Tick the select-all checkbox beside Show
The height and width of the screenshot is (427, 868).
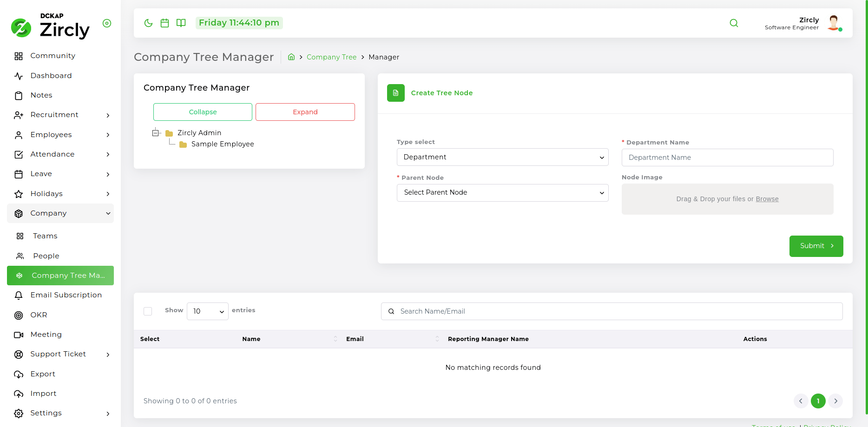click(148, 311)
